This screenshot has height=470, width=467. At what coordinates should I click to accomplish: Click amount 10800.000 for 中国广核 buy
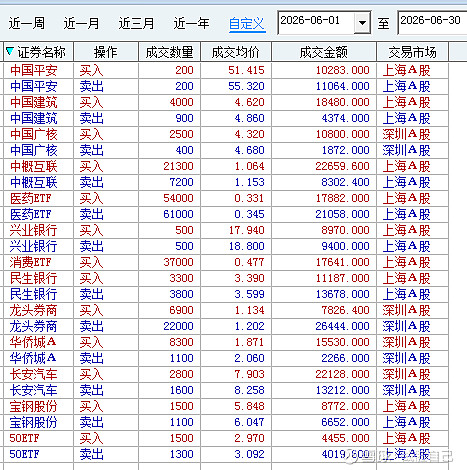point(343,134)
